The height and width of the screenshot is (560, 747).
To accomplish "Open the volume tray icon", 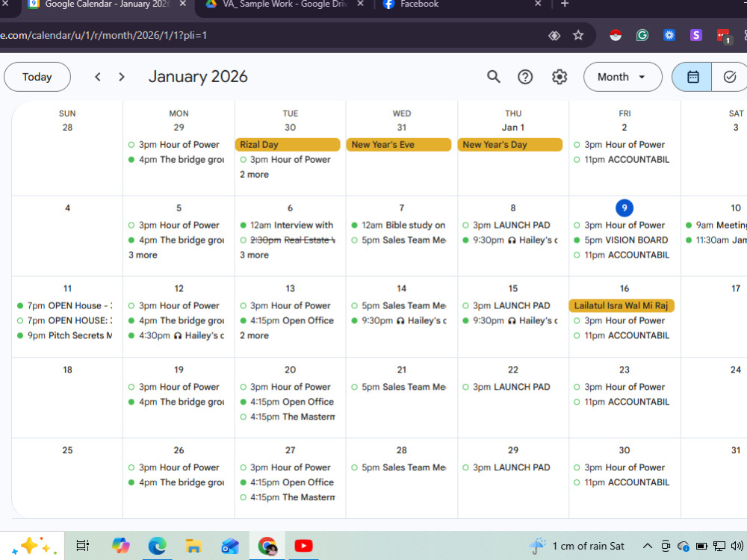I will (x=737, y=546).
